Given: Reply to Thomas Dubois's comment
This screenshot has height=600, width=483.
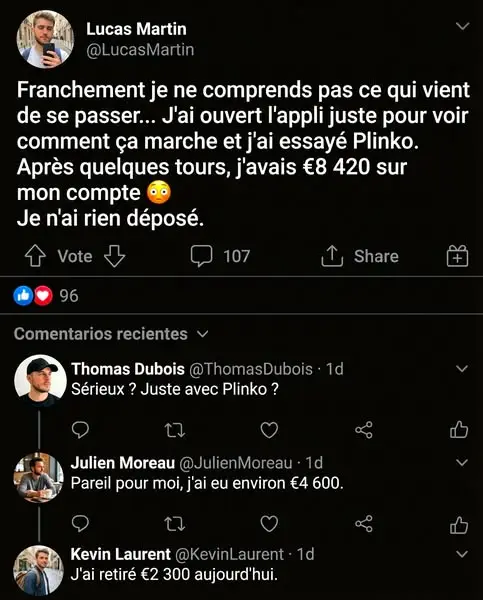Looking at the screenshot, I should pos(80,430).
